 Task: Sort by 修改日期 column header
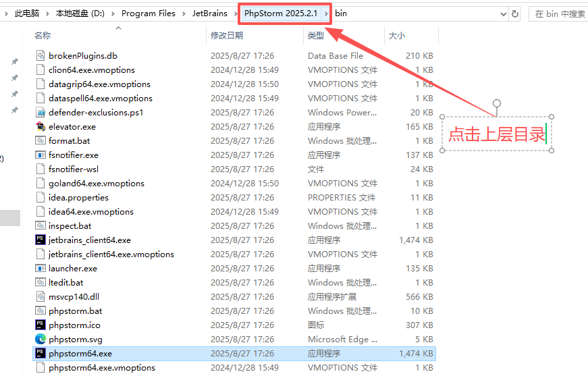pos(227,35)
